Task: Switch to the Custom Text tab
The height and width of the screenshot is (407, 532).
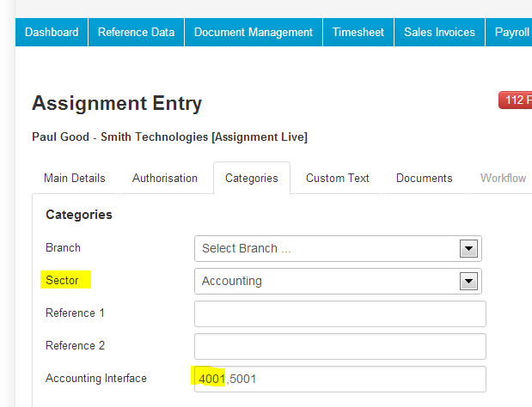Action: (338, 179)
